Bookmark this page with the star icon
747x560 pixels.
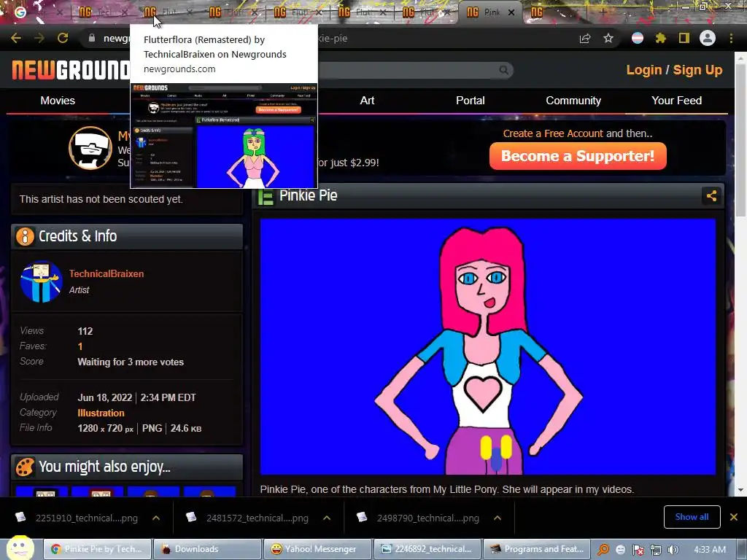608,38
